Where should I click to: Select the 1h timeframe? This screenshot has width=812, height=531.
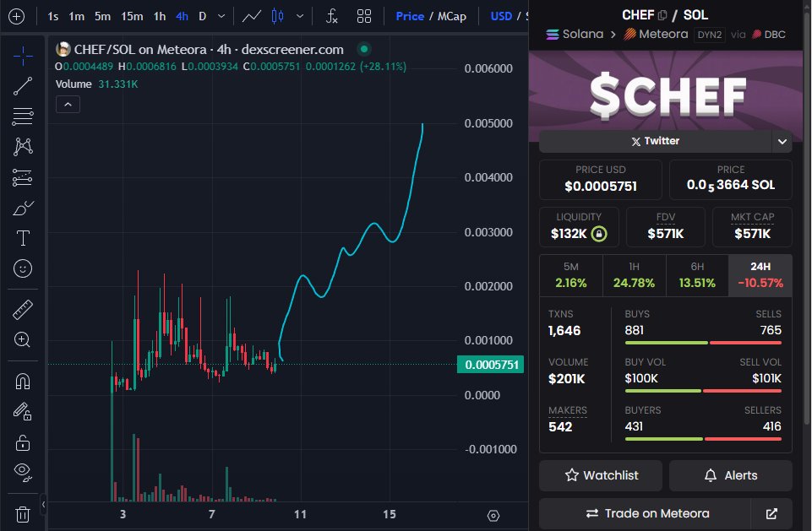point(160,17)
